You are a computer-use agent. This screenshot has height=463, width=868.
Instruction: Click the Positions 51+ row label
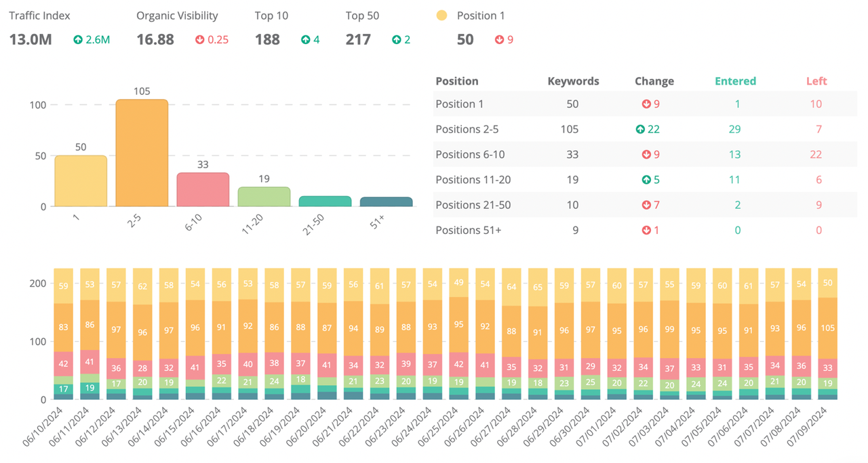click(467, 230)
